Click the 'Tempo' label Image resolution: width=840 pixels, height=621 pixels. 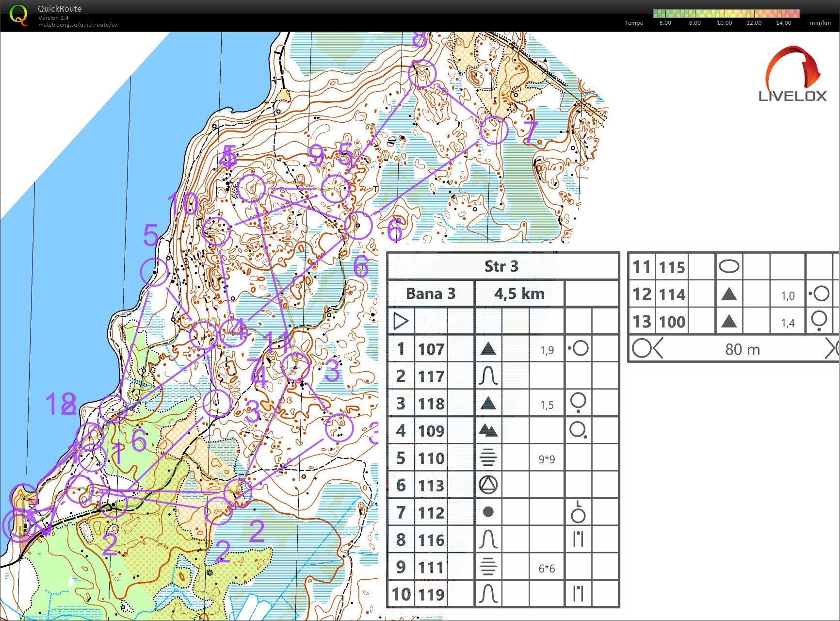click(634, 23)
